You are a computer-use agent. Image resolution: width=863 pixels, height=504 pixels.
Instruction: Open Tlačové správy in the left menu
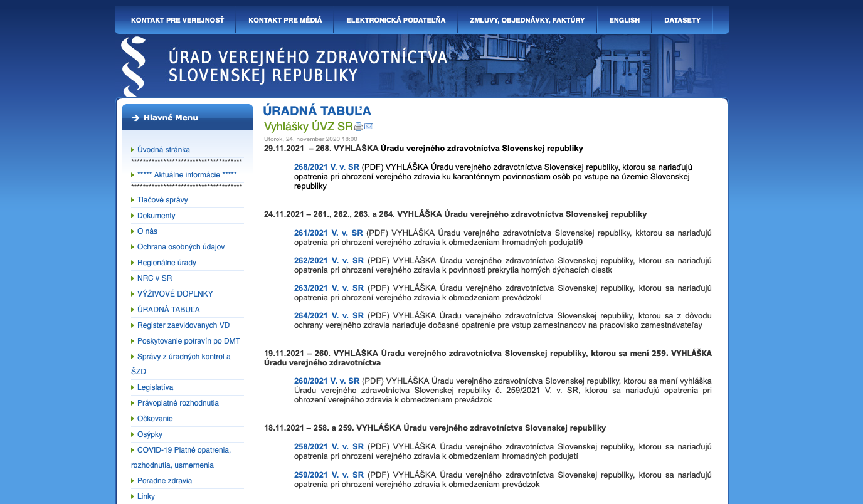click(x=162, y=200)
